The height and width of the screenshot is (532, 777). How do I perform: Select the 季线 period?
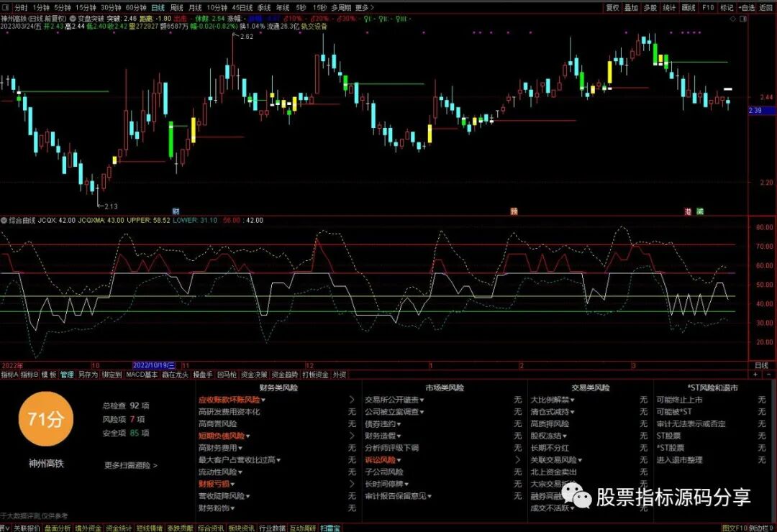(x=263, y=7)
